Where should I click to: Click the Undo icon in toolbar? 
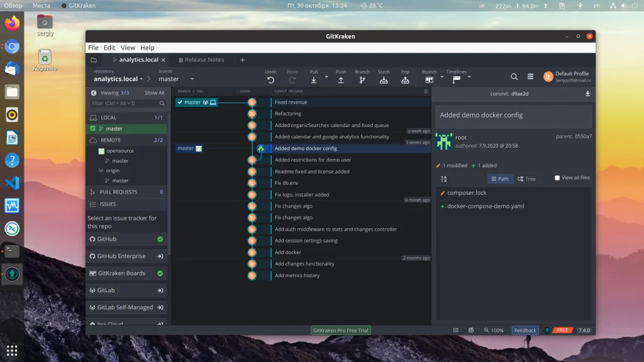(x=270, y=80)
